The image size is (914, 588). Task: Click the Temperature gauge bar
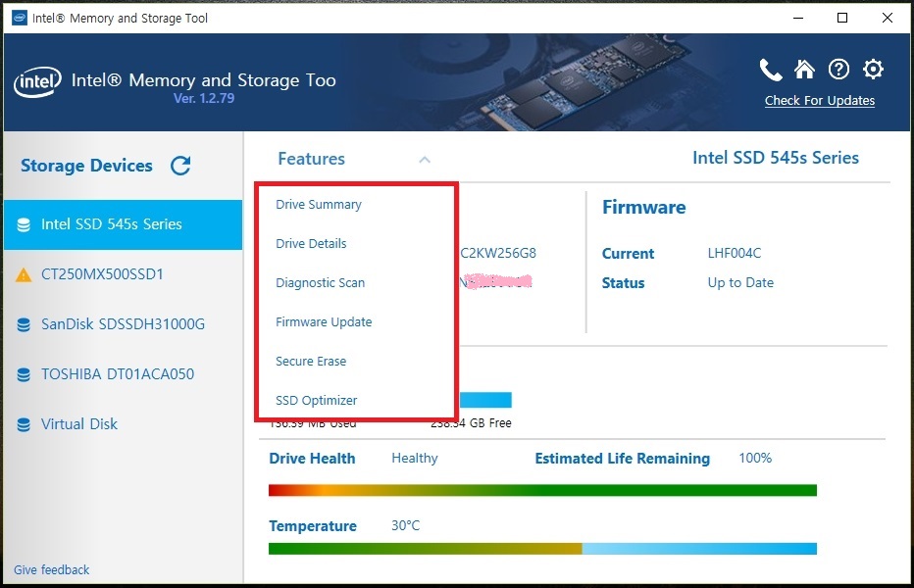tap(542, 549)
